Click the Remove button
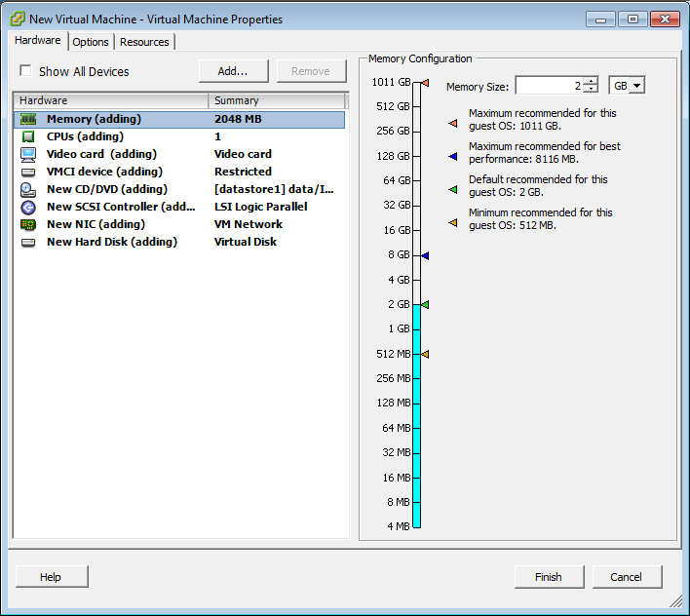 click(311, 71)
